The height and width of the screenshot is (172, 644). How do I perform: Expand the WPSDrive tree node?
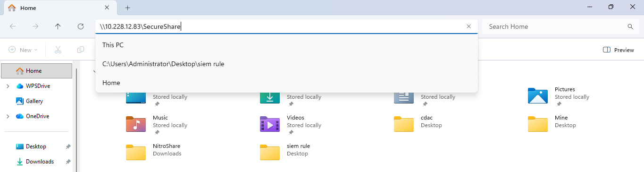pyautogui.click(x=8, y=86)
